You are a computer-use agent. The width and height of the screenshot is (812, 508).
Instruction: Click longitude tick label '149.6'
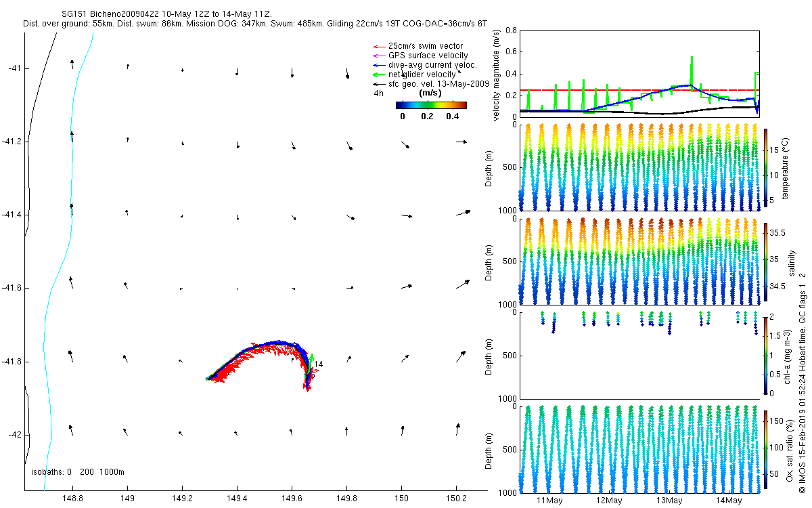pyautogui.click(x=292, y=499)
